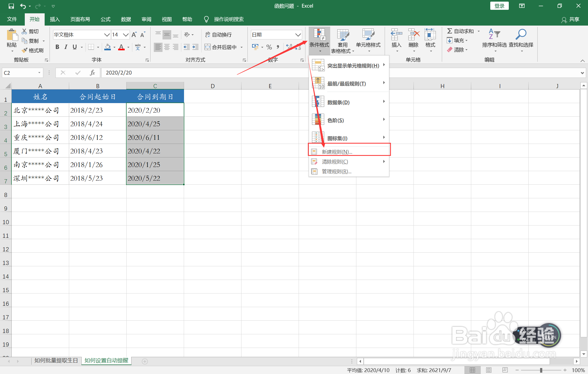Click the 登录 sign-in button
Image resolution: width=588 pixels, height=374 pixels.
pyautogui.click(x=499, y=6)
